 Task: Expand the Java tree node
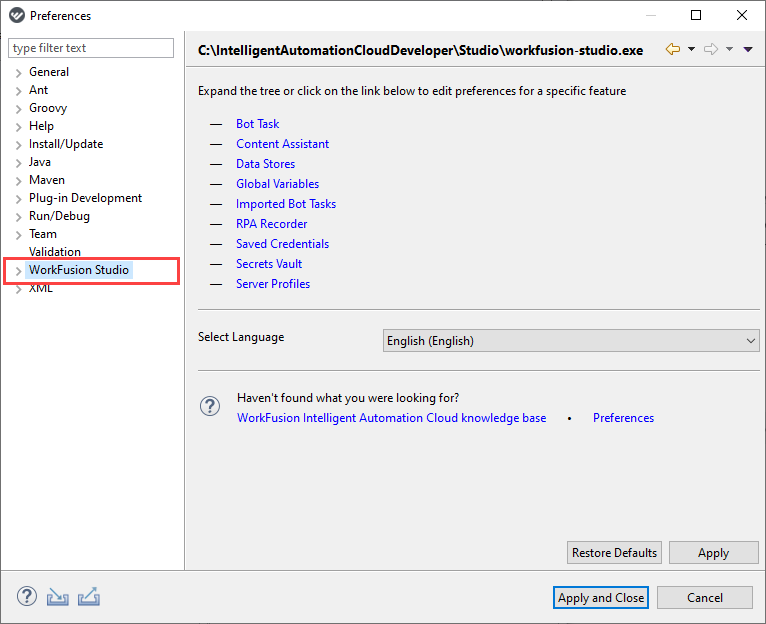tap(19, 163)
